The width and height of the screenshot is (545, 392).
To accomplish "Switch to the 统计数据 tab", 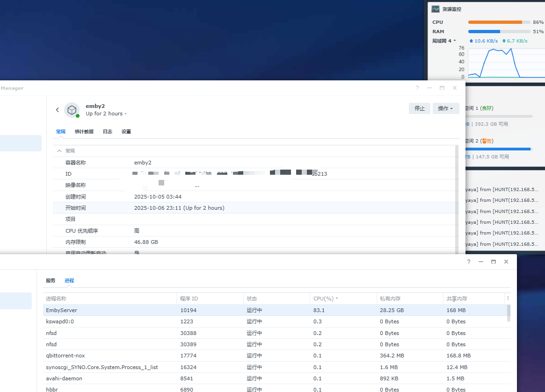I will [x=84, y=132].
